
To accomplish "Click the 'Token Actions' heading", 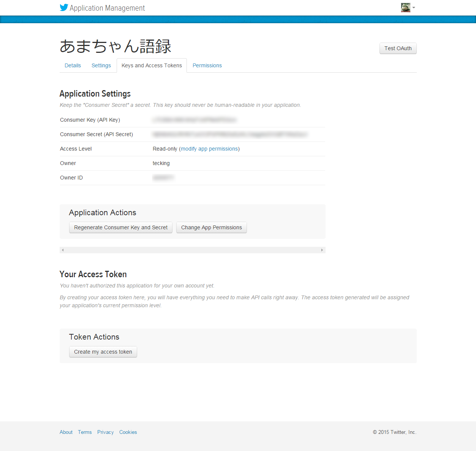I will click(94, 337).
